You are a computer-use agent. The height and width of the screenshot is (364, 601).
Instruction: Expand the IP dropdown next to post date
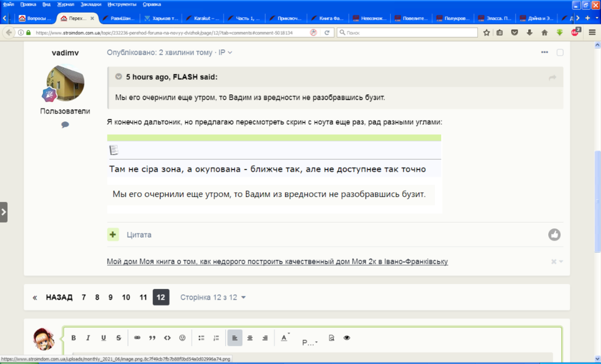tap(225, 53)
